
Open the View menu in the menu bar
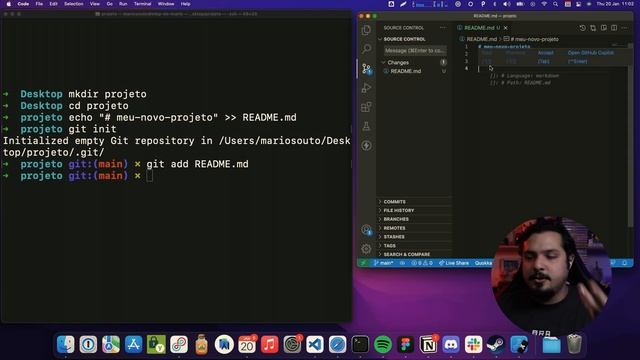[x=95, y=4]
